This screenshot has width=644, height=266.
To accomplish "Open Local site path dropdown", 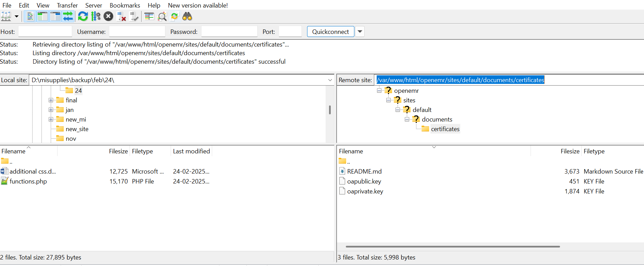I will click(330, 80).
